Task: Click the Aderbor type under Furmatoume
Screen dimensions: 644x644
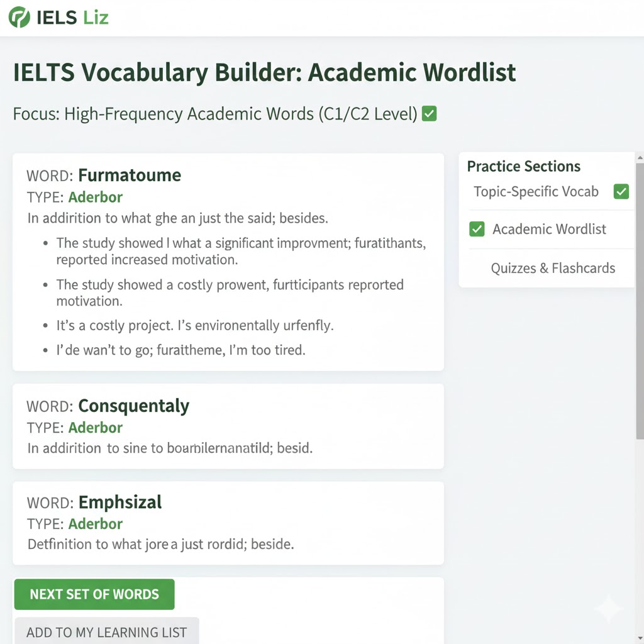Action: [95, 197]
